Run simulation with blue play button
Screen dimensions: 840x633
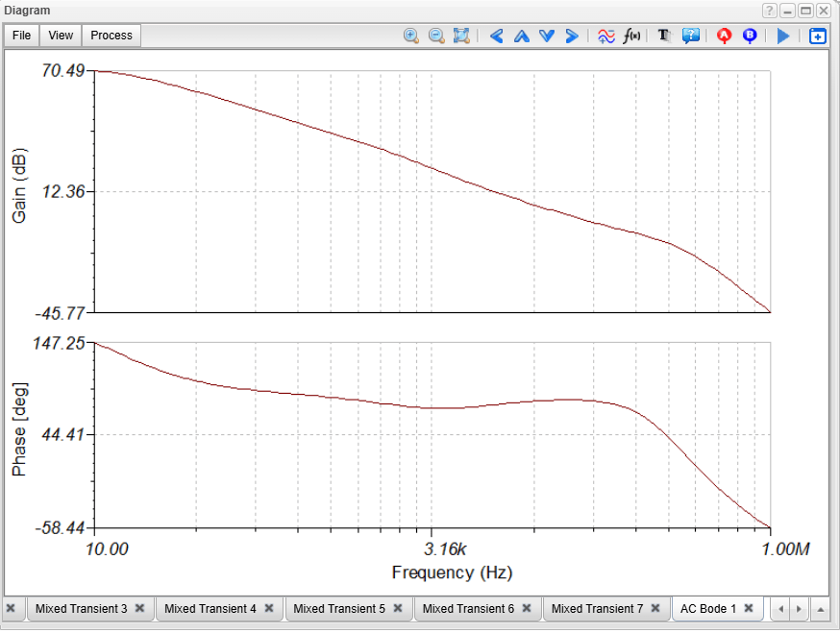pos(783,36)
